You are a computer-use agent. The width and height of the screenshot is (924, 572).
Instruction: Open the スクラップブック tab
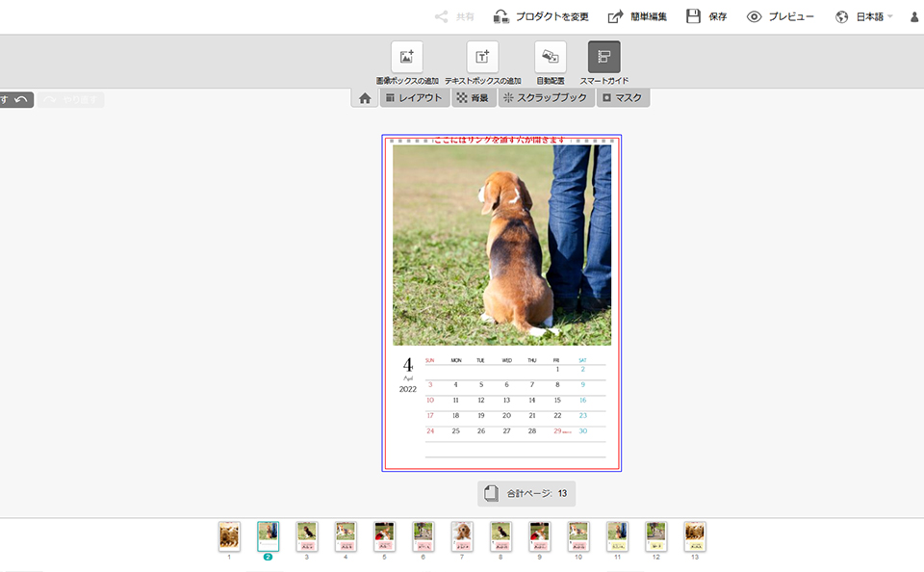(x=545, y=98)
